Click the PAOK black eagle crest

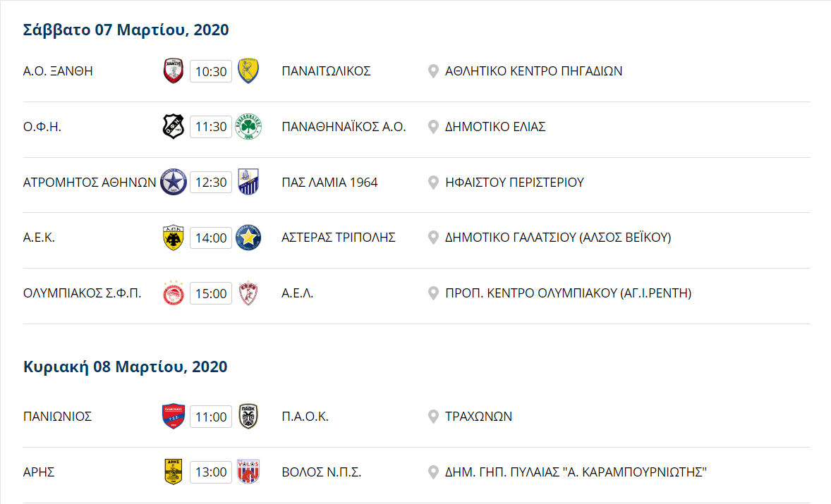[x=248, y=417]
